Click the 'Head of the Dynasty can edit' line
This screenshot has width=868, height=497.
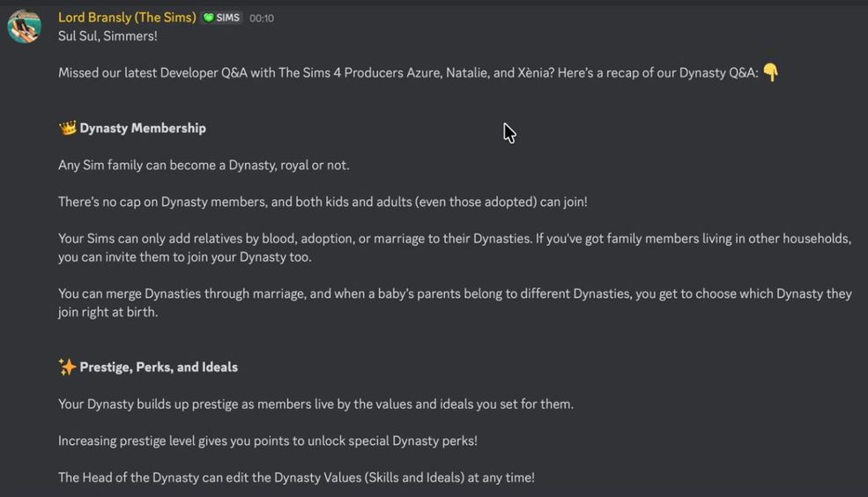(296, 478)
